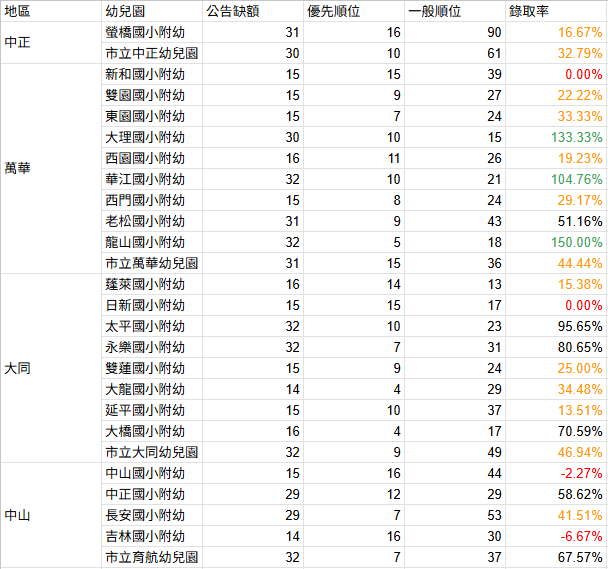The height and width of the screenshot is (569, 608).
Task: Click the 70.59% admission rate cell
Action: pos(556,431)
